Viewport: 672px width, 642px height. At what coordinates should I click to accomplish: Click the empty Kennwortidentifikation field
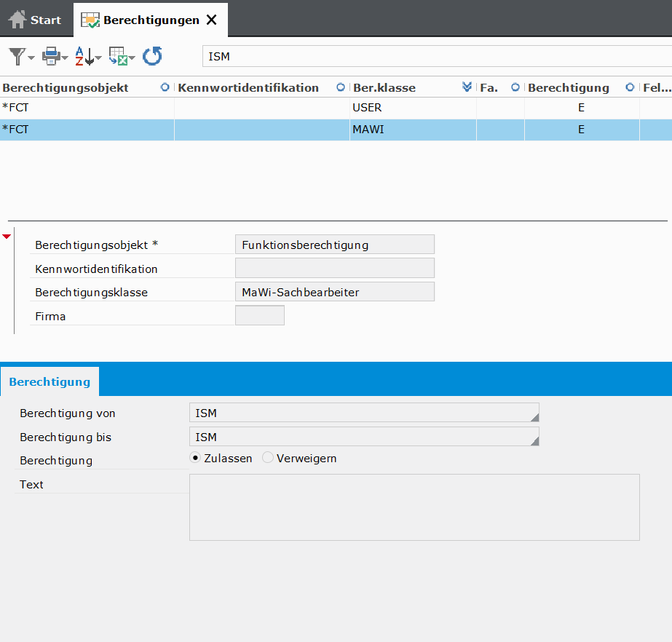pos(335,268)
